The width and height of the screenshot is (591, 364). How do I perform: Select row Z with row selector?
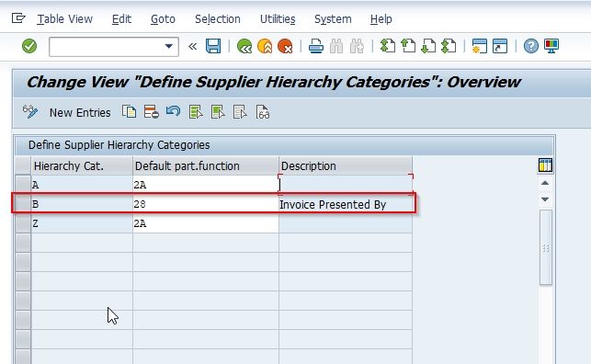coord(23,223)
